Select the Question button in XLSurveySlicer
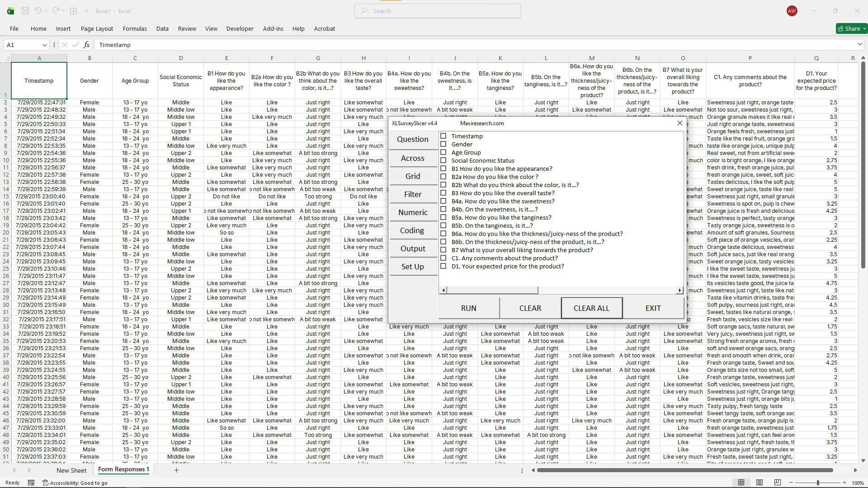The width and height of the screenshot is (868, 488). pyautogui.click(x=412, y=139)
